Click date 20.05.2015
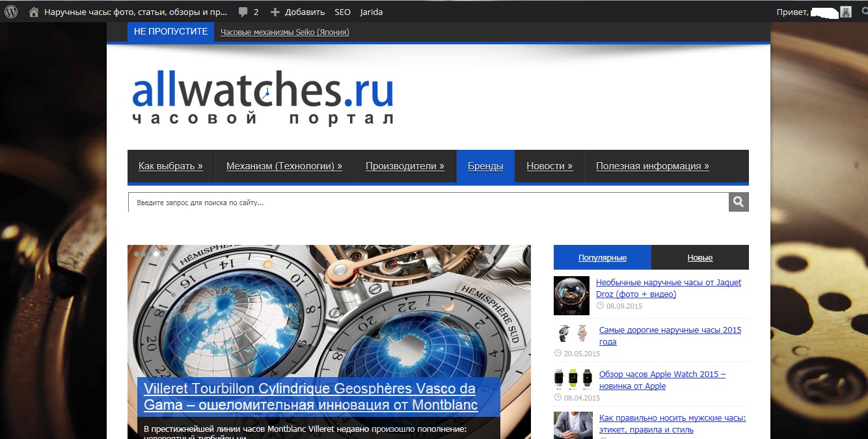 click(x=582, y=354)
